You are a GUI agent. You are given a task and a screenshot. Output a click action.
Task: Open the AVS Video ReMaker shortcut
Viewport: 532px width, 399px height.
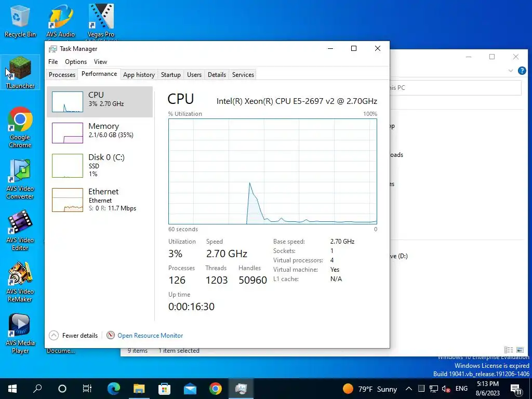(20, 282)
